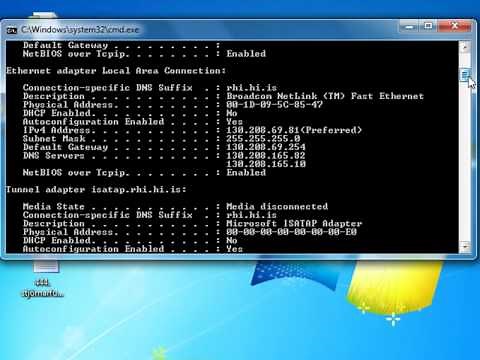Click the default gateway value 130.208.69.254
This screenshot has height=360, width=480.
266,147
